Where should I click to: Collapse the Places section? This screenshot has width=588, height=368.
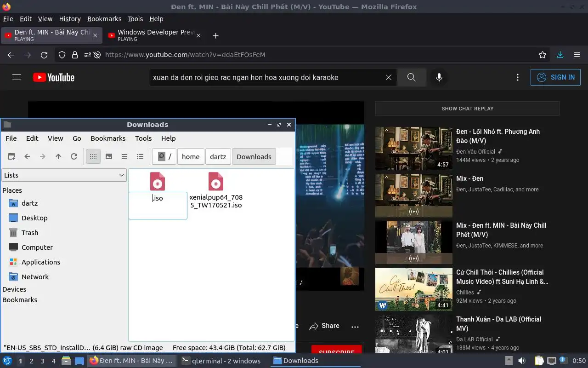[x=12, y=190]
